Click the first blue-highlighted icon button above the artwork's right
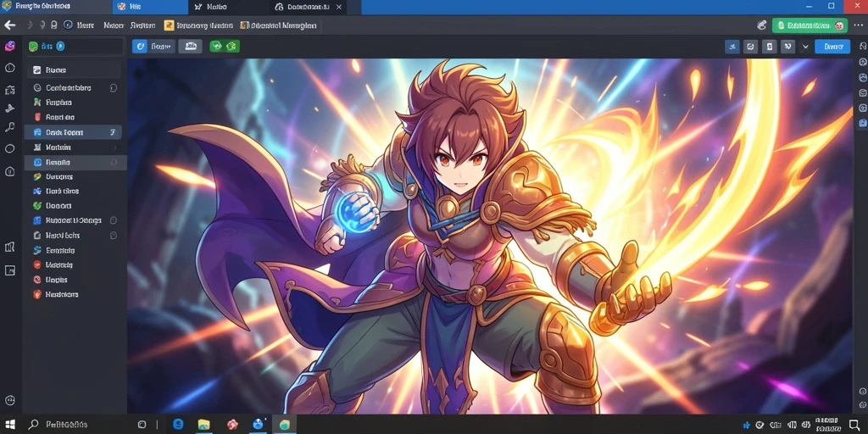The height and width of the screenshot is (434, 868). (x=732, y=47)
